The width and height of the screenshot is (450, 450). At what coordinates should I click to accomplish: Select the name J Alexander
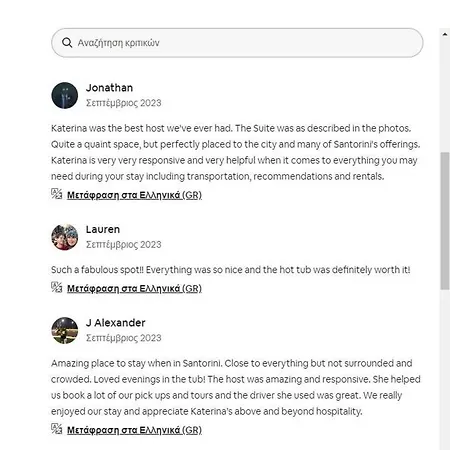pos(115,323)
